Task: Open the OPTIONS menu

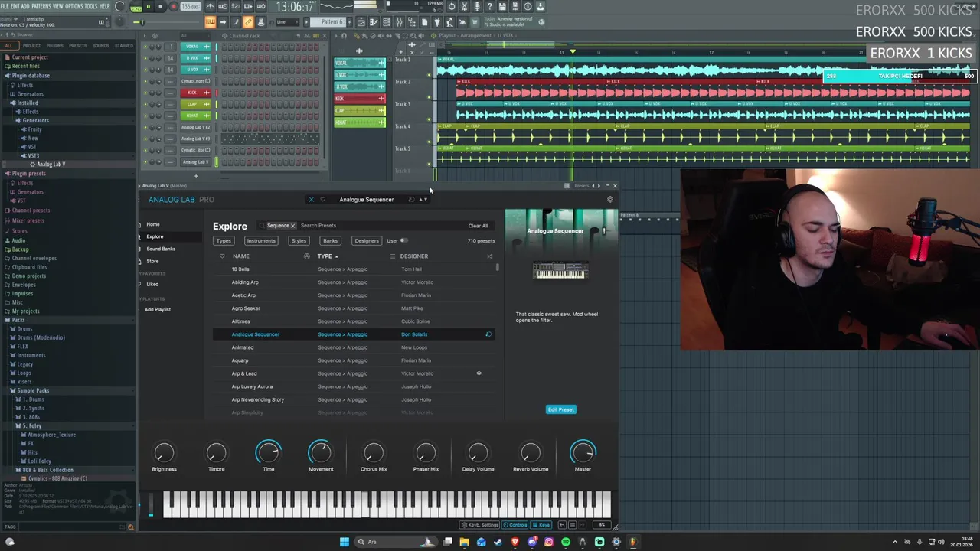Action: 74,6
